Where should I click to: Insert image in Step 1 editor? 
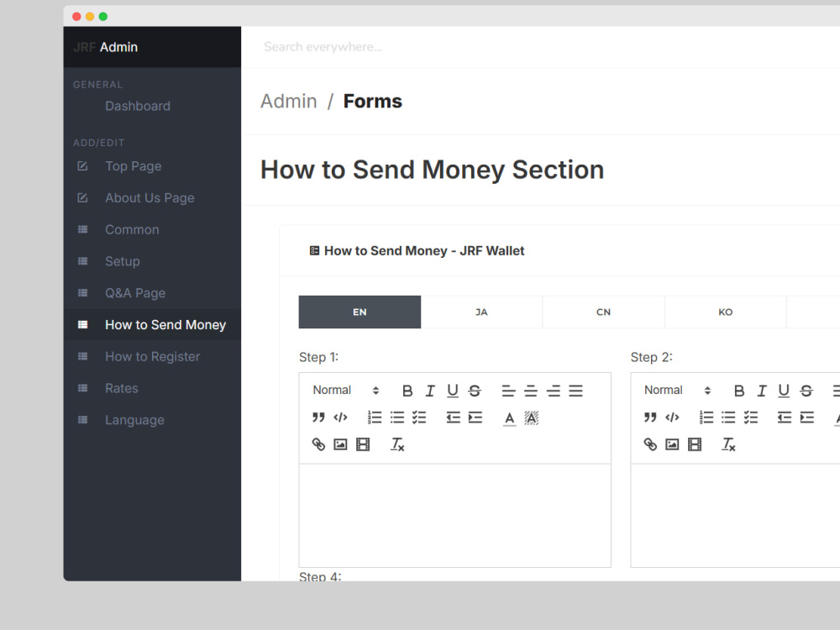(x=341, y=444)
